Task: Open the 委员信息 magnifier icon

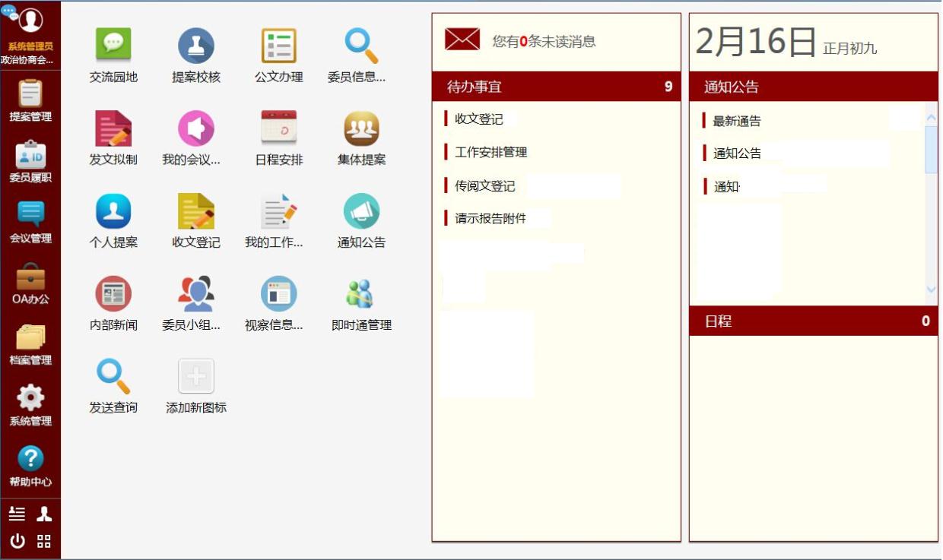Action: [x=361, y=46]
